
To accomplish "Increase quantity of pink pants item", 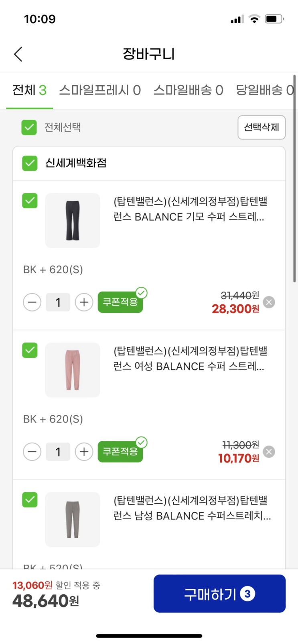I will [84, 452].
